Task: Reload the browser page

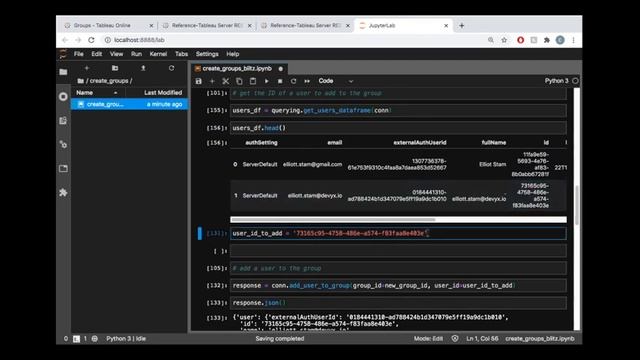Action: (x=91, y=40)
